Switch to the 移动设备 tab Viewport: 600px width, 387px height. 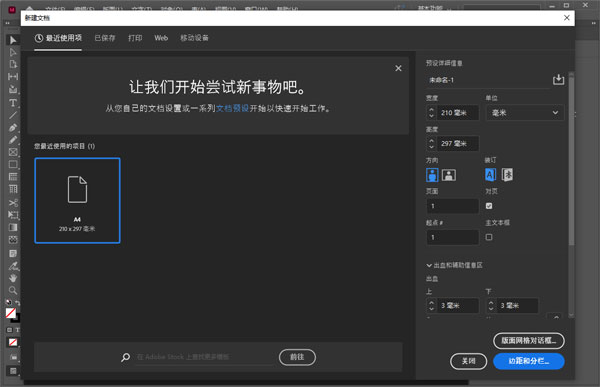click(194, 38)
